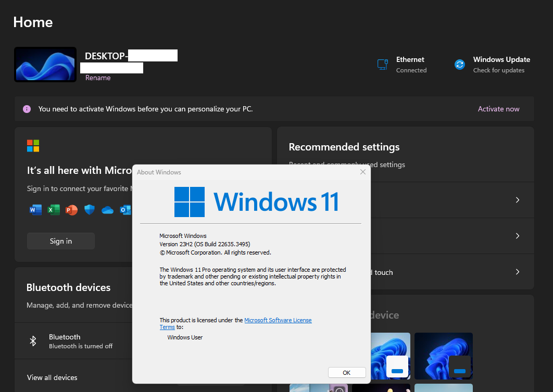Screen dimensions: 553x392
Task: Click Activate now link
Action: [x=498, y=109]
